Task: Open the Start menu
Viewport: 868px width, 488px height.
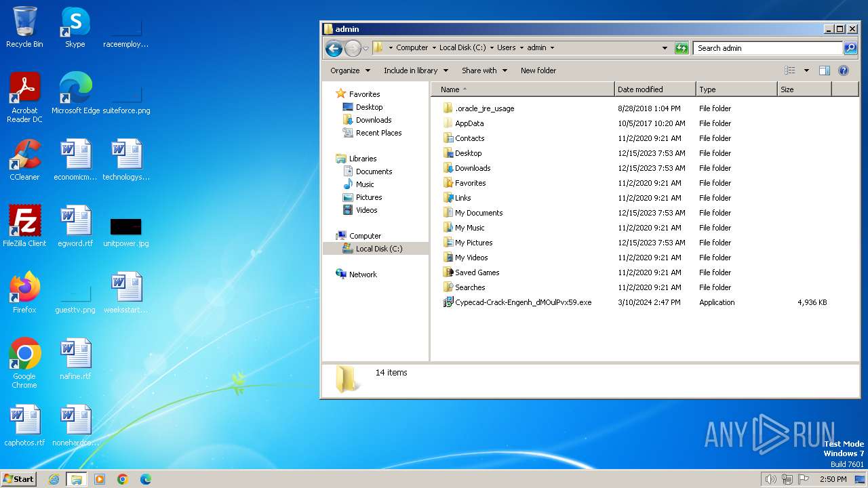Action: (19, 479)
